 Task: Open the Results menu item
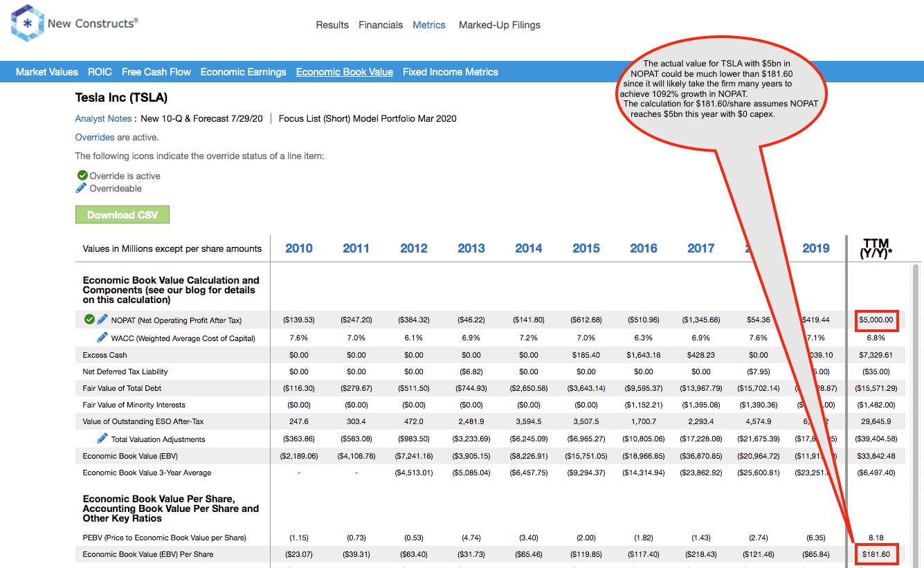click(332, 25)
